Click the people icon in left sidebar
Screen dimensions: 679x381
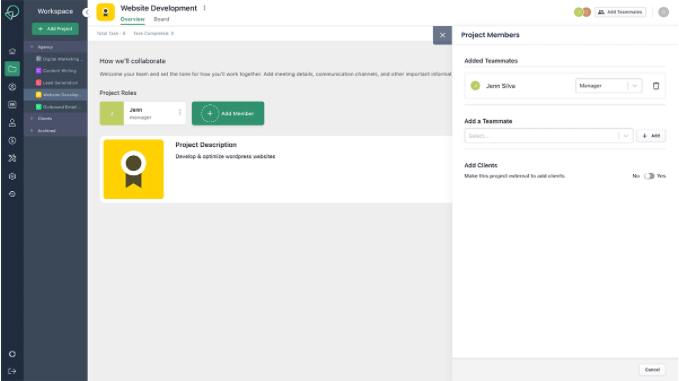[12, 123]
